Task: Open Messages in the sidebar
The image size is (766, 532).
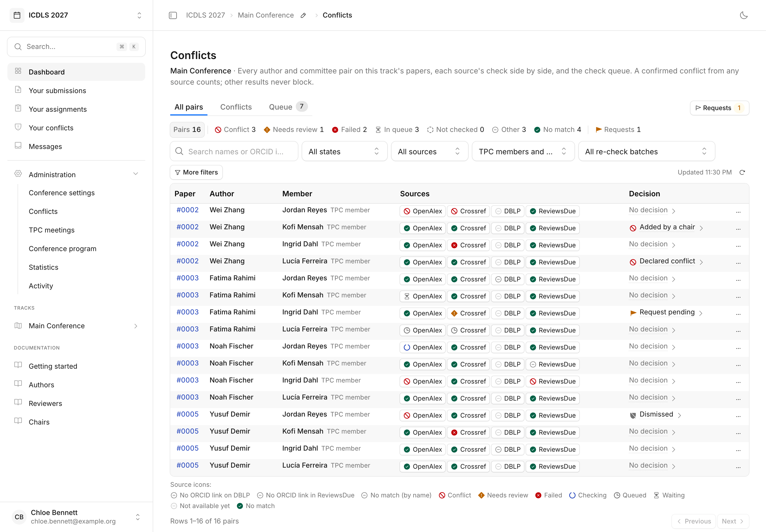Action: click(x=76, y=147)
